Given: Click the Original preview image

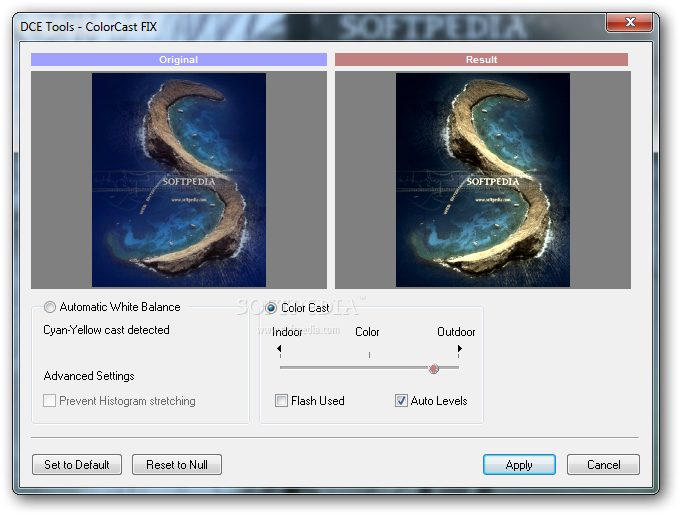Looking at the screenshot, I should [x=179, y=180].
